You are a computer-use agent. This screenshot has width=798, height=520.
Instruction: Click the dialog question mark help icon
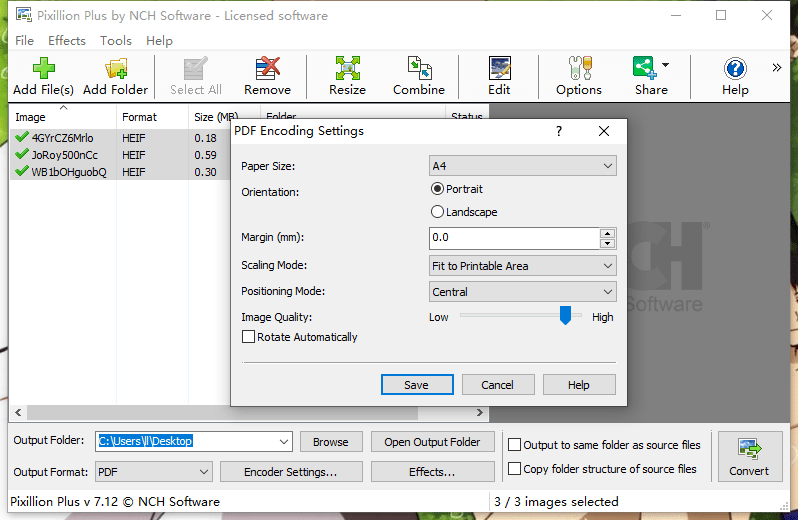coord(559,131)
